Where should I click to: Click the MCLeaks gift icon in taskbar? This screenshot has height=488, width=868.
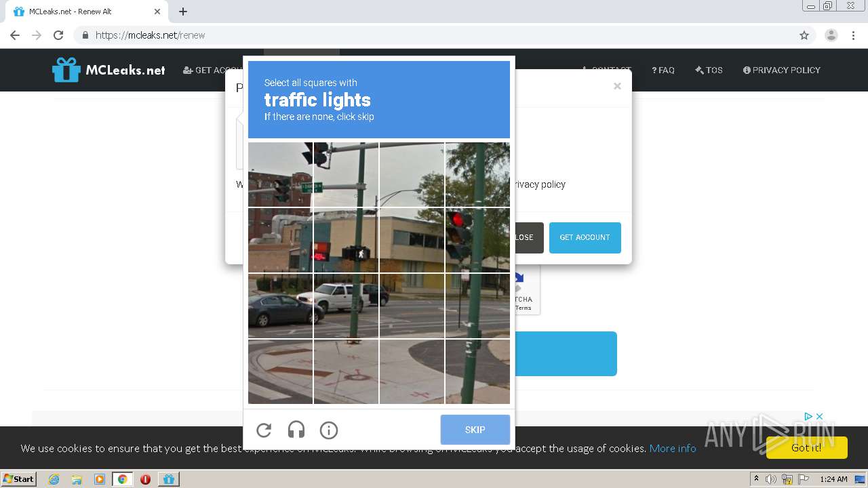pyautogui.click(x=168, y=479)
